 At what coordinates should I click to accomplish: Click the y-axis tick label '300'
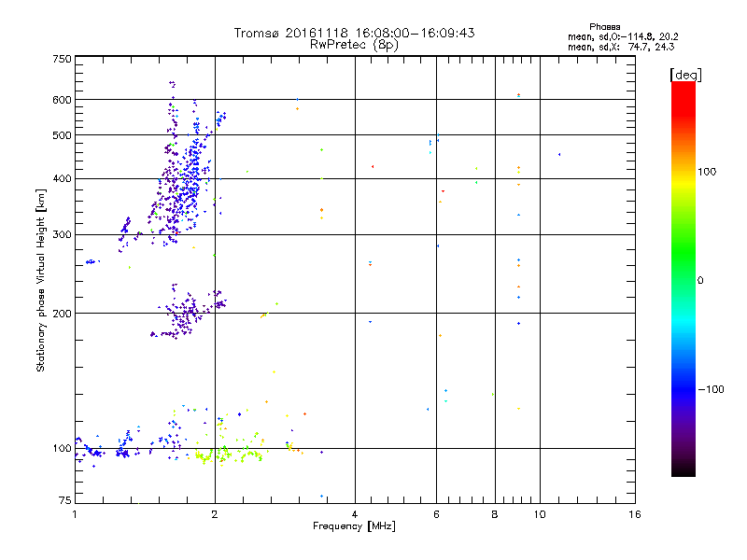[x=63, y=235]
